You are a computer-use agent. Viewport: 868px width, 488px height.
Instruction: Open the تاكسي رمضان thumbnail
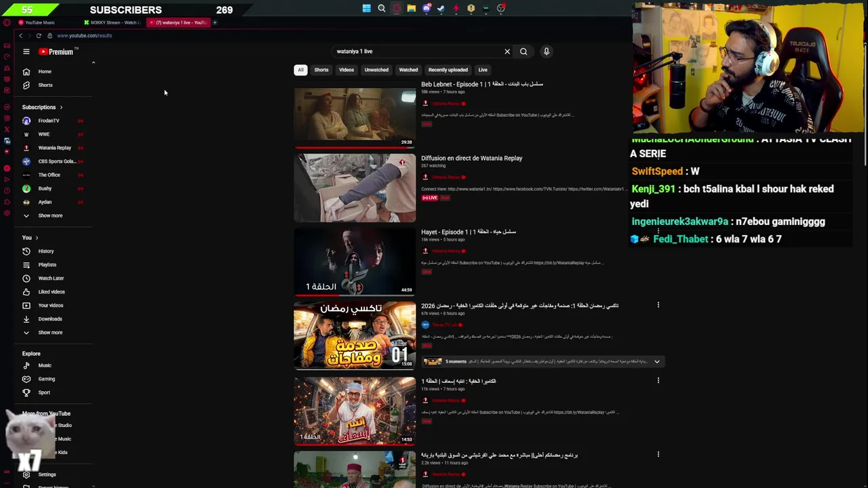pos(355,335)
